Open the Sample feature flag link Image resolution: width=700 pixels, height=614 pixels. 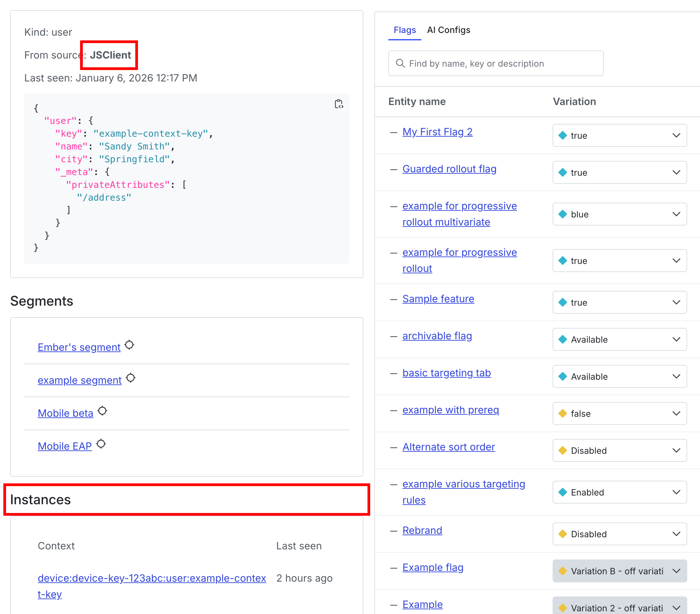[x=438, y=299]
